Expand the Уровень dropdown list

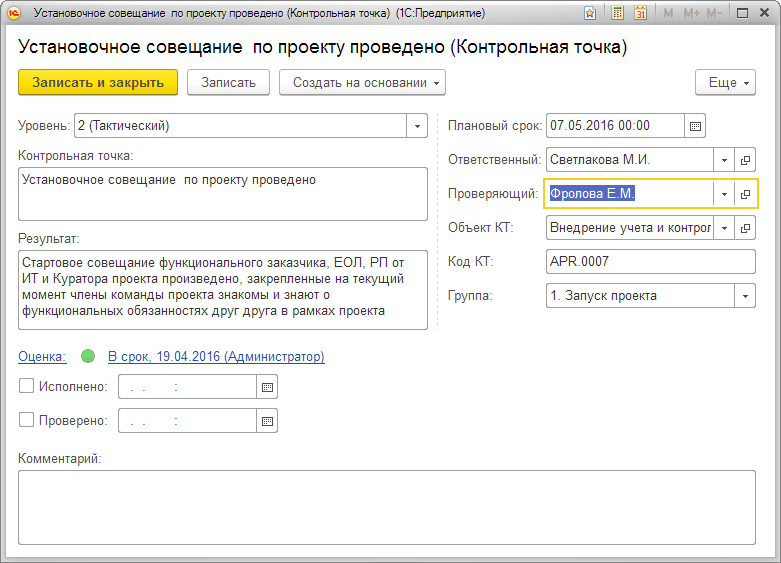pyautogui.click(x=416, y=126)
